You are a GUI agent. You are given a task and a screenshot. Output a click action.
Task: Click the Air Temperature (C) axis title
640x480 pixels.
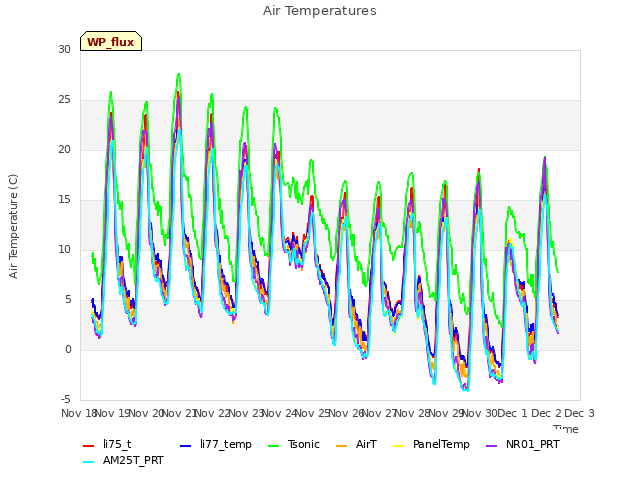[x=13, y=227]
